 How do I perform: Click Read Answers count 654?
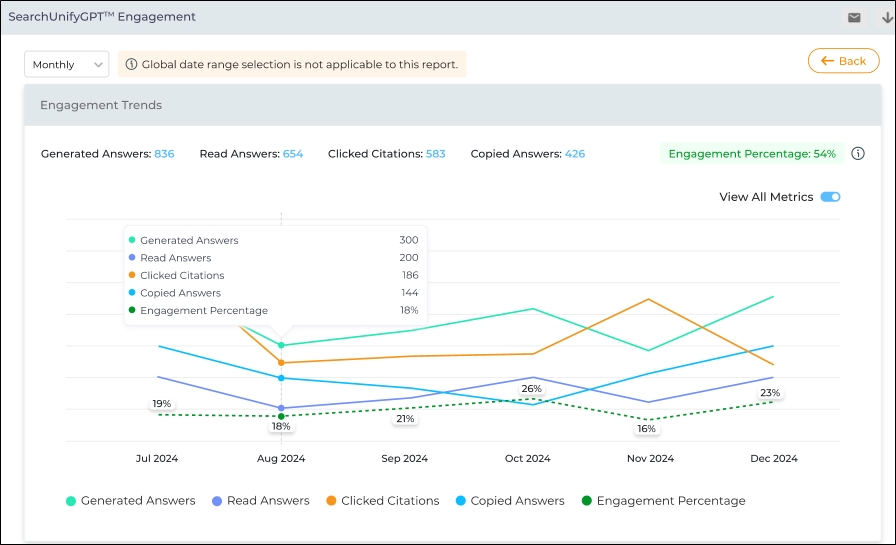(293, 154)
